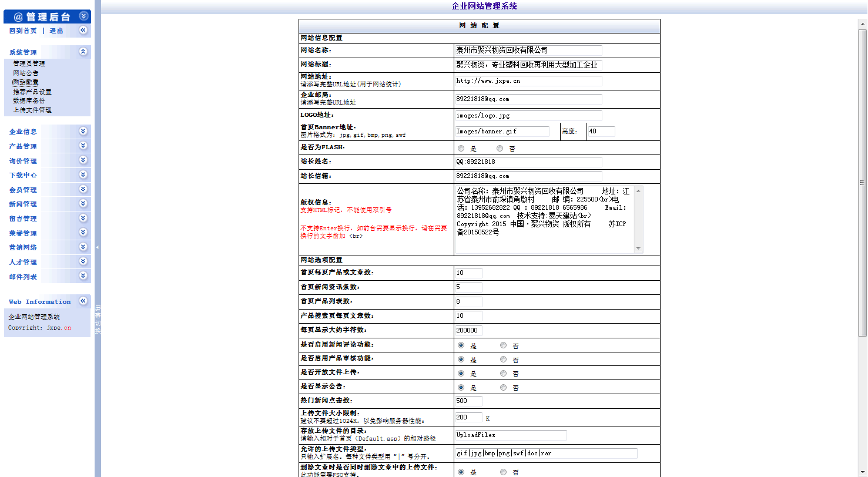
Task: Open 数据库备份 menu item
Action: tap(29, 100)
